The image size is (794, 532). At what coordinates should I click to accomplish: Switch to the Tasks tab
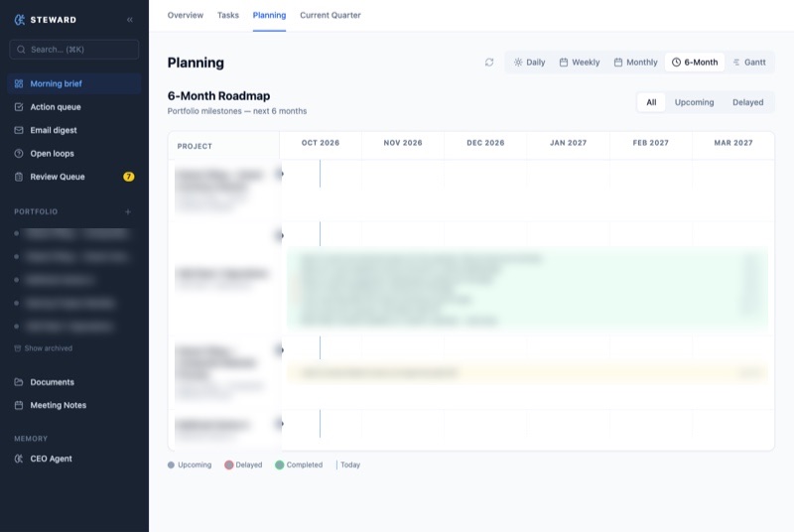(228, 15)
